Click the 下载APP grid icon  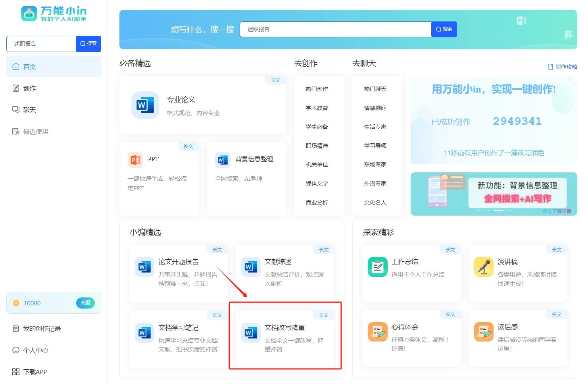click(16, 372)
